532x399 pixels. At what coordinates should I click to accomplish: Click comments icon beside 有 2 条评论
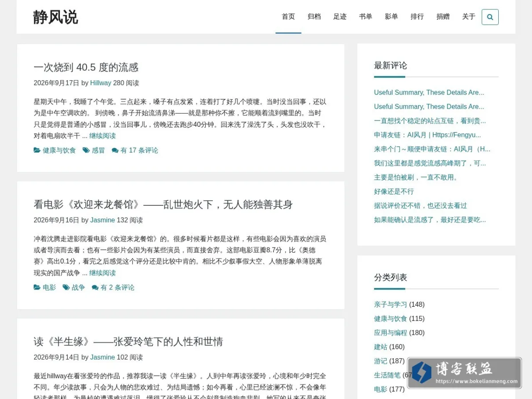point(95,287)
